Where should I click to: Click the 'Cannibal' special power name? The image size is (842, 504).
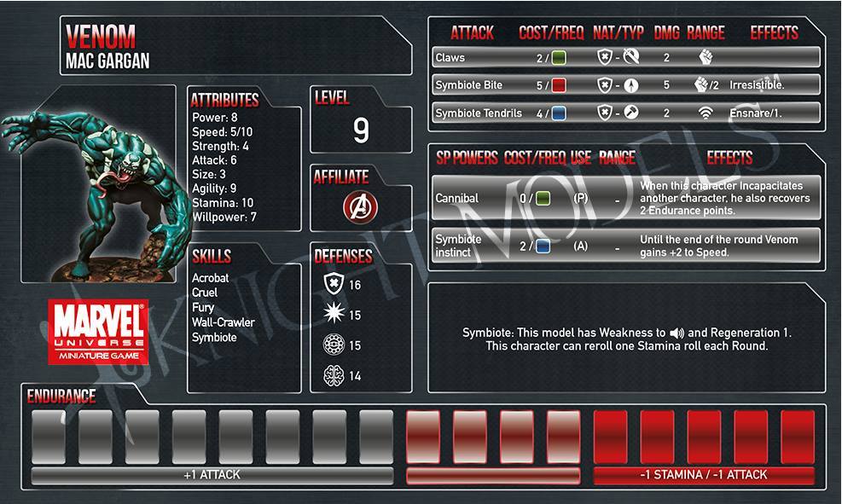[456, 198]
